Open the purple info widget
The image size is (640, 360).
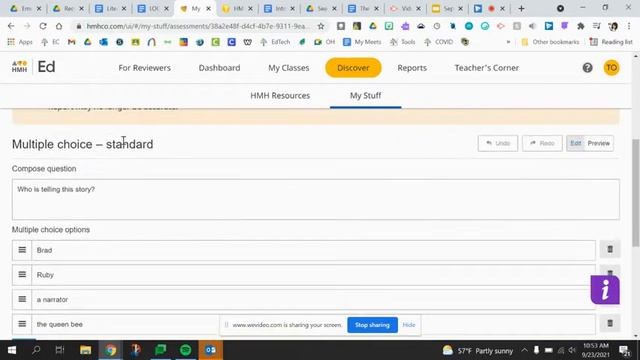click(605, 290)
